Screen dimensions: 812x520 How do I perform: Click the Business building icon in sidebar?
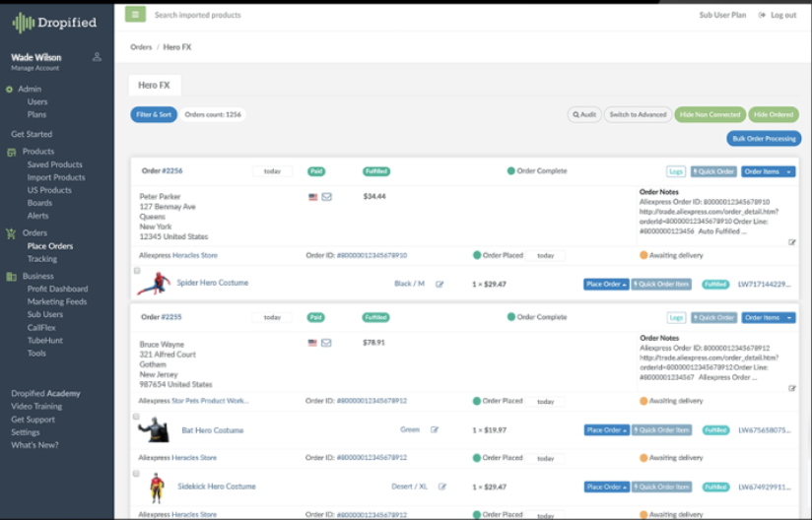pyautogui.click(x=11, y=277)
